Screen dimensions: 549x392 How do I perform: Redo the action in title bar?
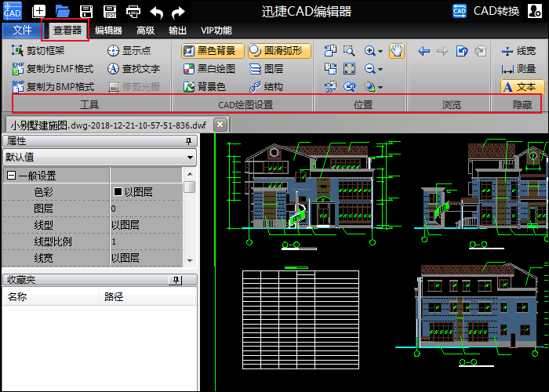(x=178, y=13)
